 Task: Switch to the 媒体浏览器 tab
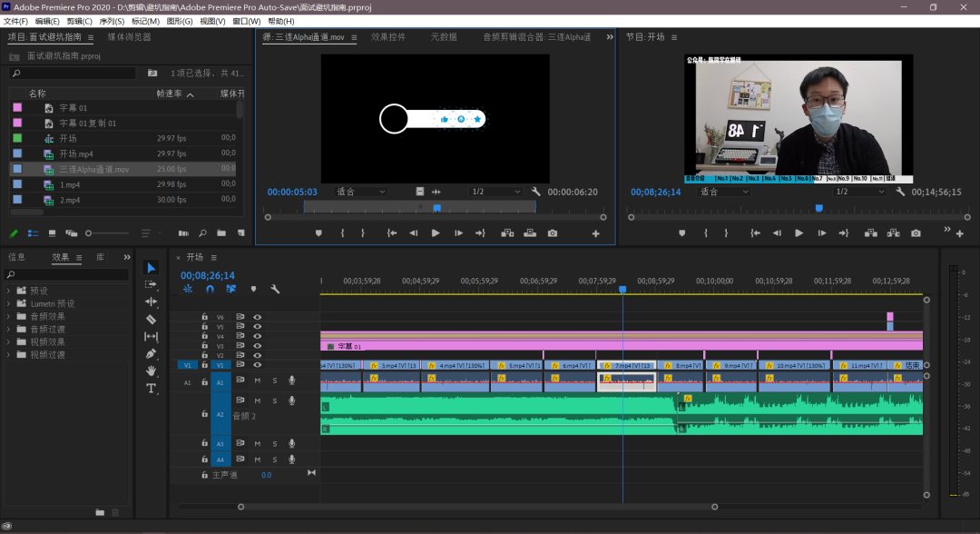(129, 37)
